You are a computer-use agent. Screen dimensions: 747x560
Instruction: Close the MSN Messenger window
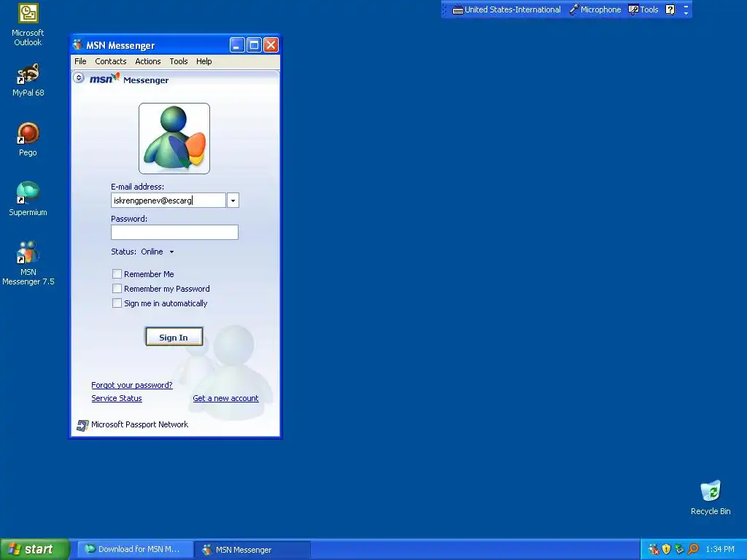271,45
